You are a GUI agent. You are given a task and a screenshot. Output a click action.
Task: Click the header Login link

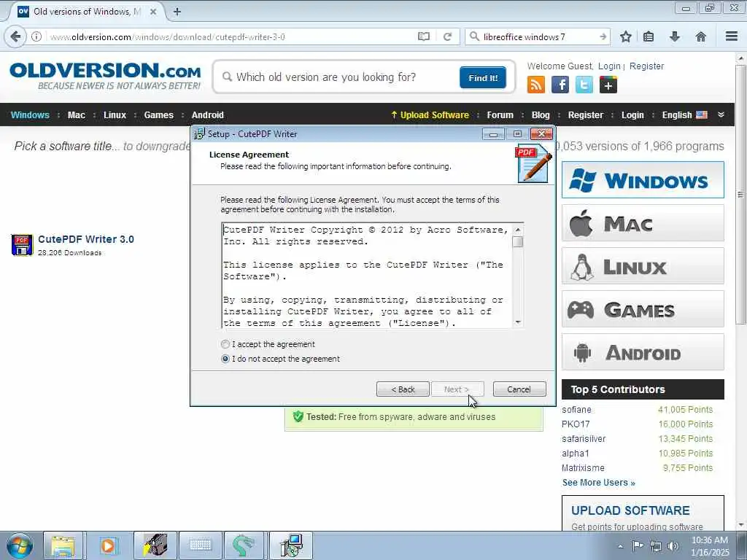pyautogui.click(x=609, y=66)
